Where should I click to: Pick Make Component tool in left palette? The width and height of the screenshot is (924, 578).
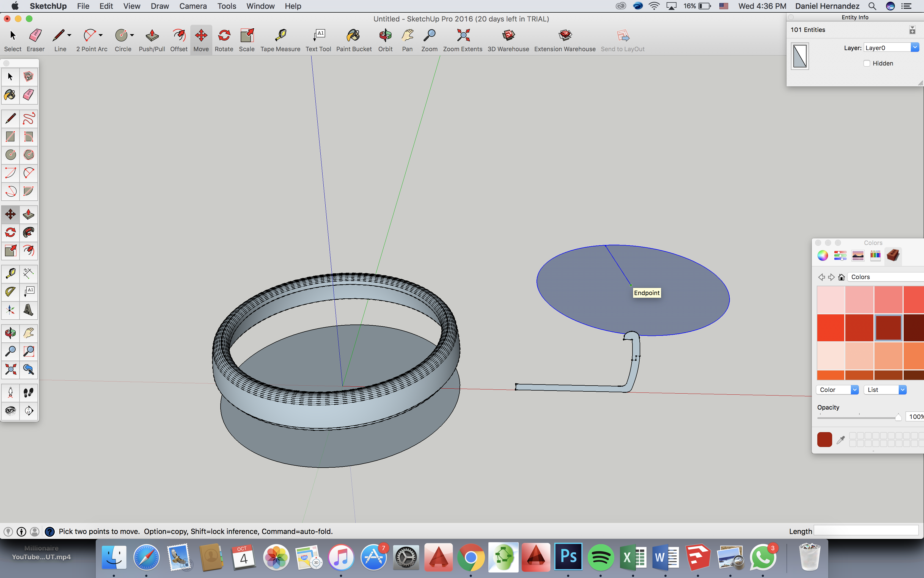29,77
